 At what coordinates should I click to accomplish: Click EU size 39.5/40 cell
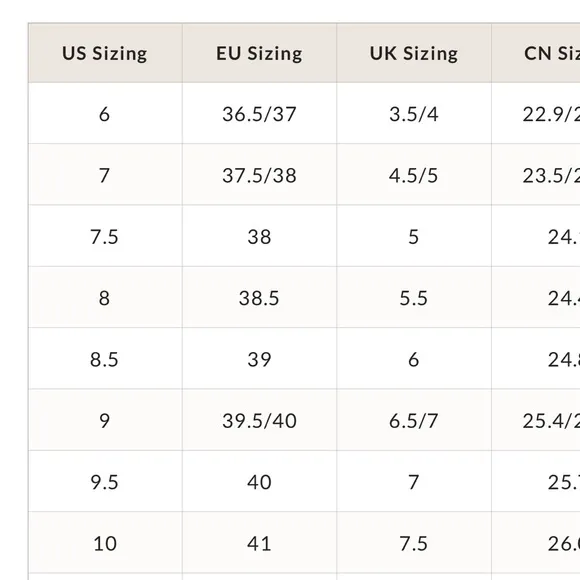259,420
